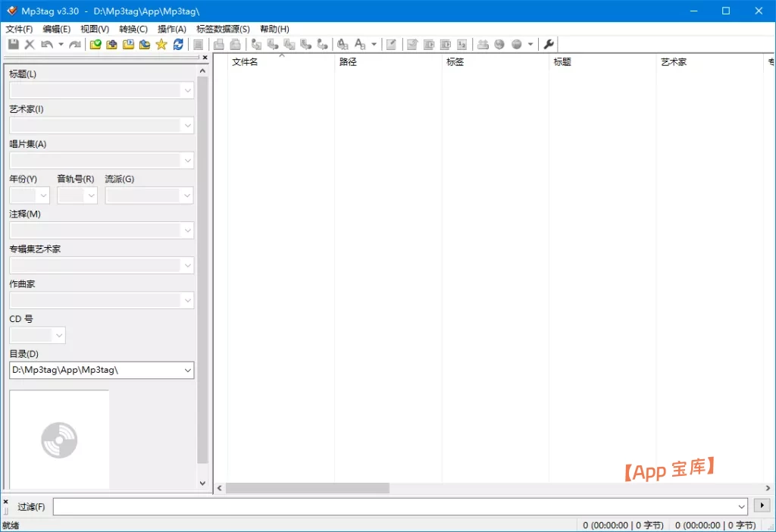Click the change directory folder icon
The width and height of the screenshot is (776, 532).
coord(95,45)
